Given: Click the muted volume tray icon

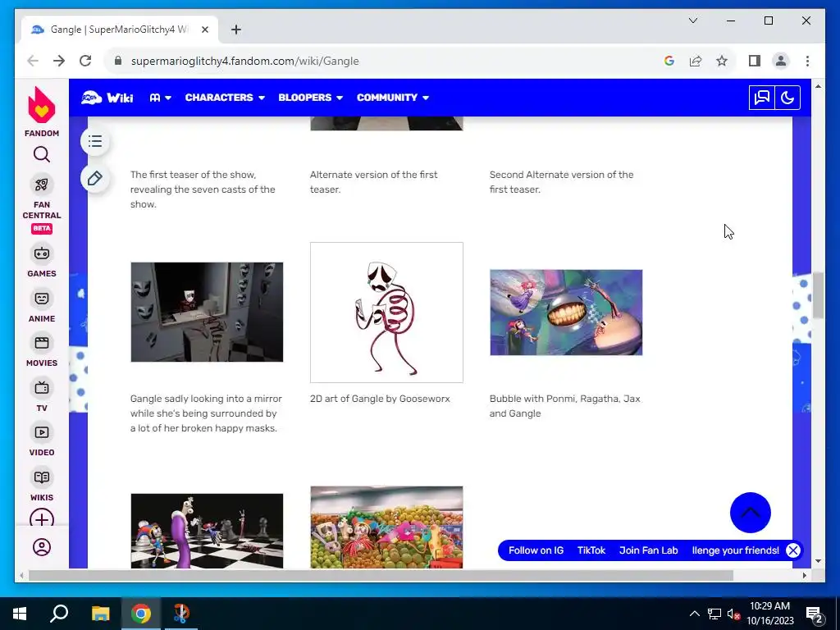Looking at the screenshot, I should pyautogui.click(x=733, y=614).
